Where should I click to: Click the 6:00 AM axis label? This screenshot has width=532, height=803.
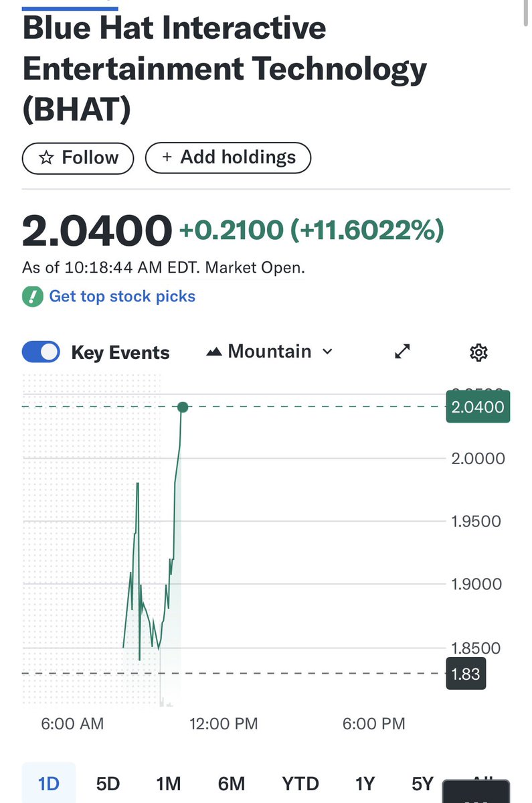click(x=72, y=723)
